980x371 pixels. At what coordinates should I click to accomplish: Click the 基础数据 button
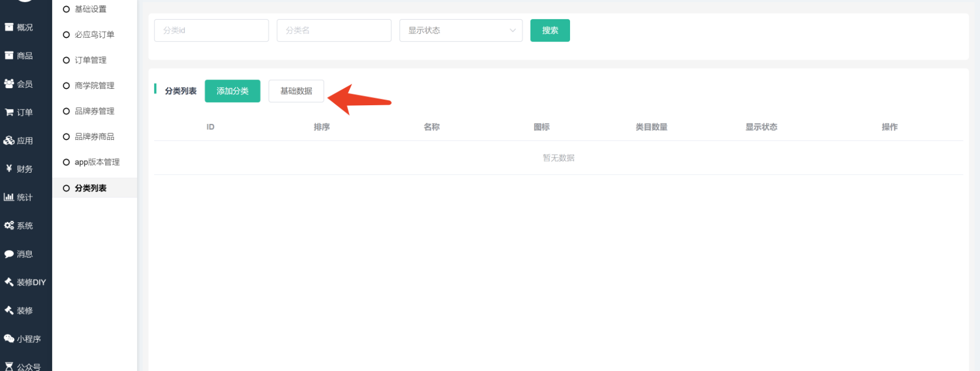pos(296,91)
